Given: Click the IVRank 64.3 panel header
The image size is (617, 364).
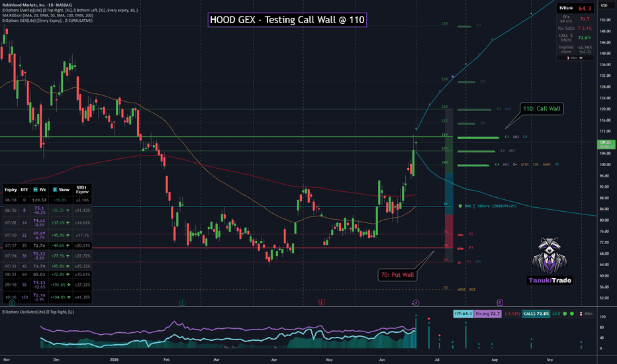Looking at the screenshot, I should tap(575, 8).
